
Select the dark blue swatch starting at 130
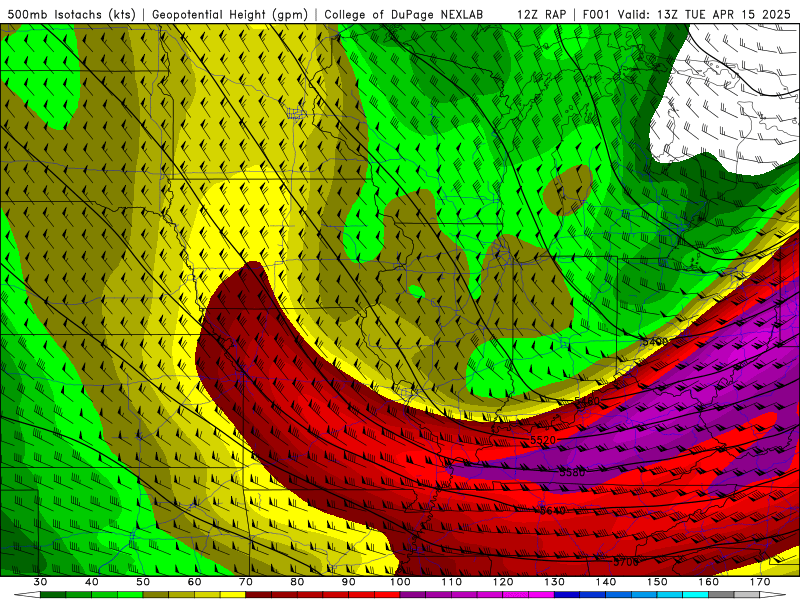pos(567,595)
